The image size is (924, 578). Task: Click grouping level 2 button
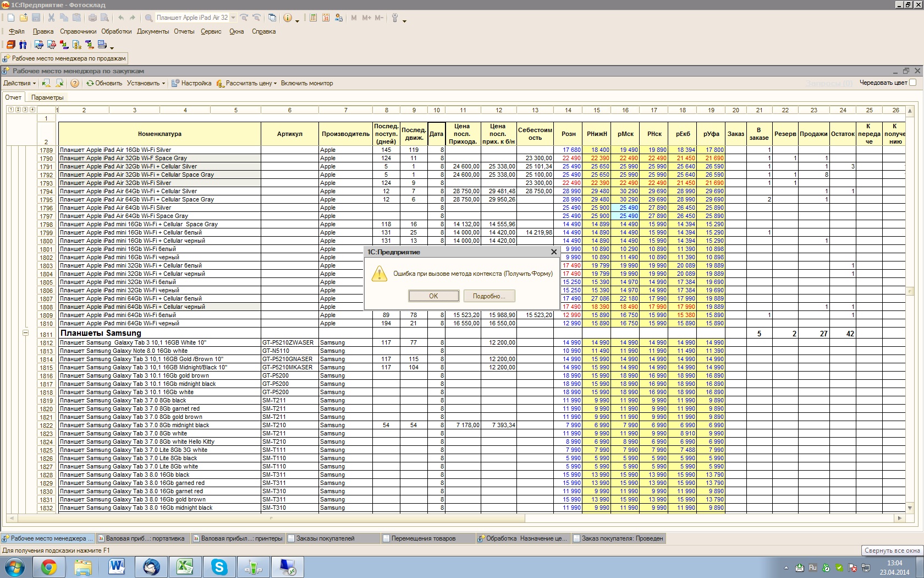18,110
